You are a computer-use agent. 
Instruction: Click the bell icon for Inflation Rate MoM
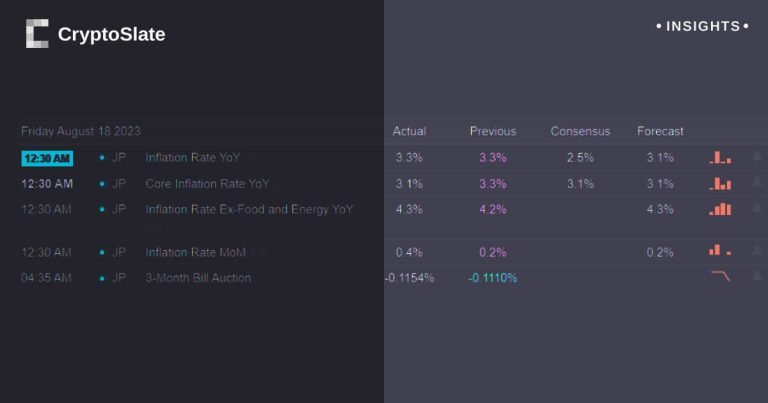[x=757, y=251]
